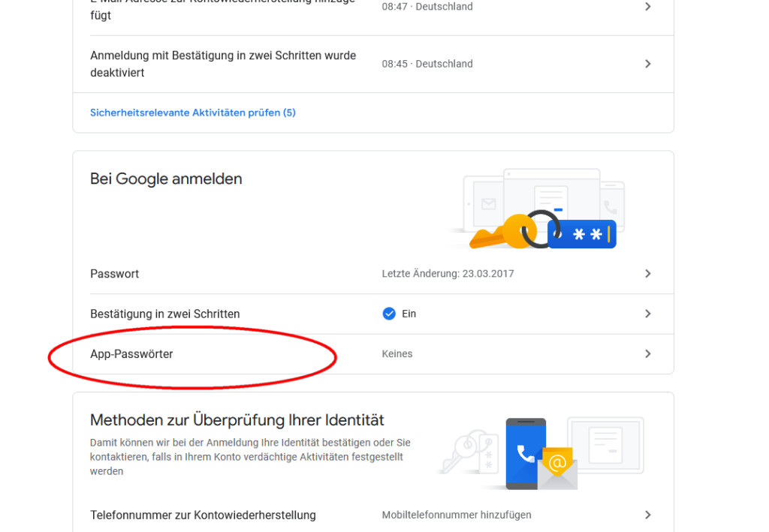Screen dimensions: 769x532
Task: Click chevron on Bestätigung in zwei Schritten row
Action: click(x=647, y=314)
